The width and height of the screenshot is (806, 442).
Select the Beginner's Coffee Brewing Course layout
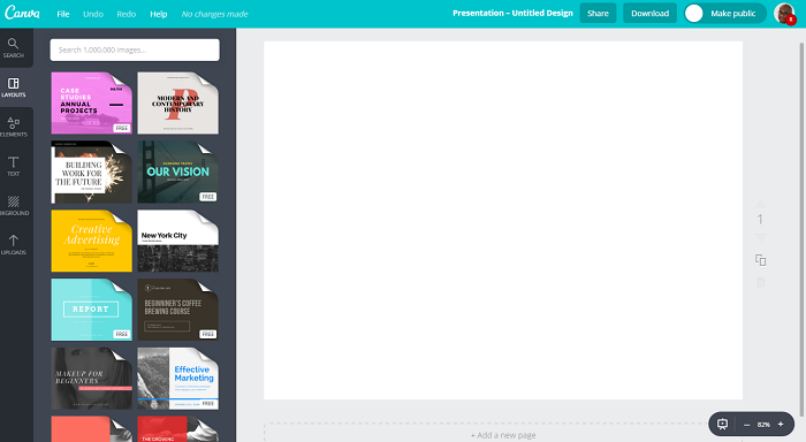pyautogui.click(x=178, y=309)
